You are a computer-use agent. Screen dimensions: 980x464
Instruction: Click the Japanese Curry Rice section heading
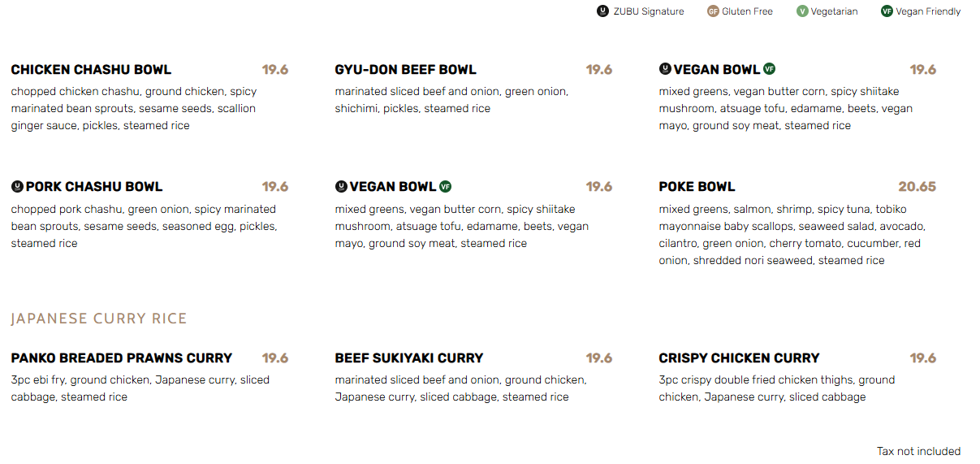pos(99,319)
